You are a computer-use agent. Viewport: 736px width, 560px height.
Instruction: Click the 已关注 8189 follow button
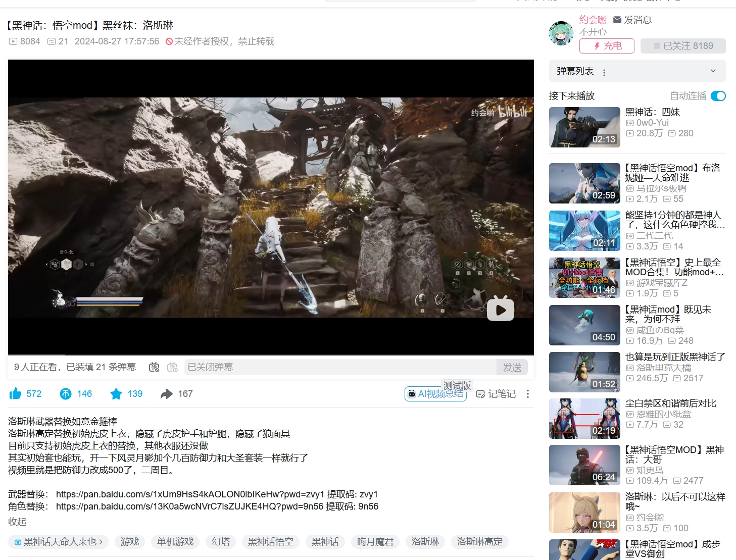(x=683, y=46)
